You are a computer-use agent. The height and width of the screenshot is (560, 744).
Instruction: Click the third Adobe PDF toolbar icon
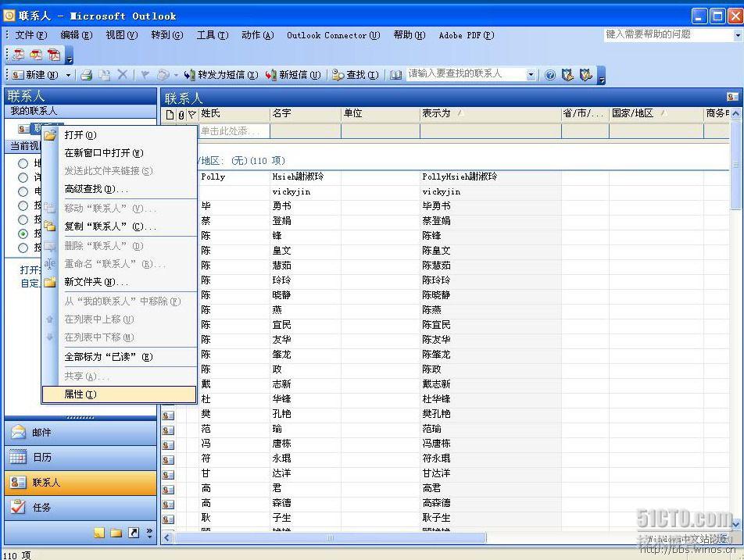(54, 55)
